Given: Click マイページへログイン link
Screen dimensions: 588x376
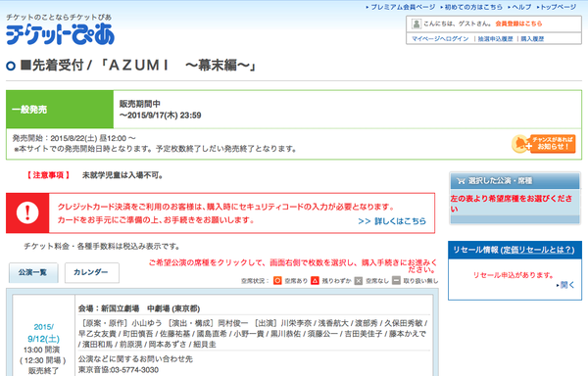Looking at the screenshot, I should pos(440,38).
